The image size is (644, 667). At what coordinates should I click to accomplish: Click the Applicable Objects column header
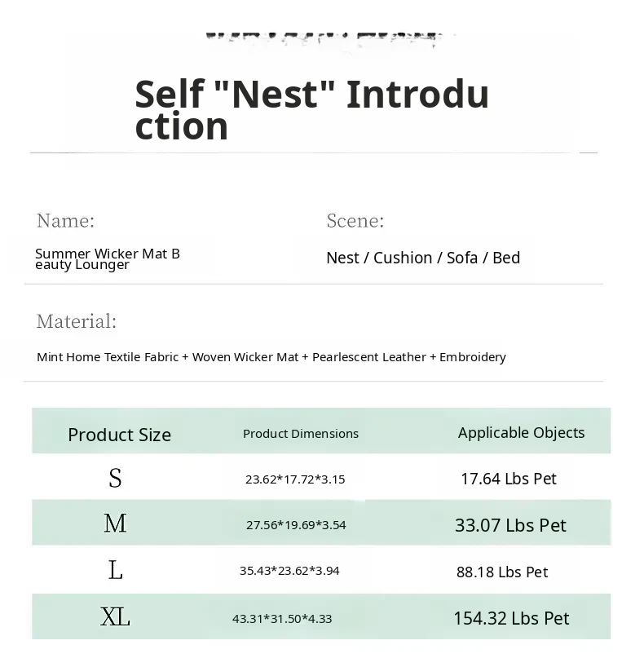click(521, 433)
